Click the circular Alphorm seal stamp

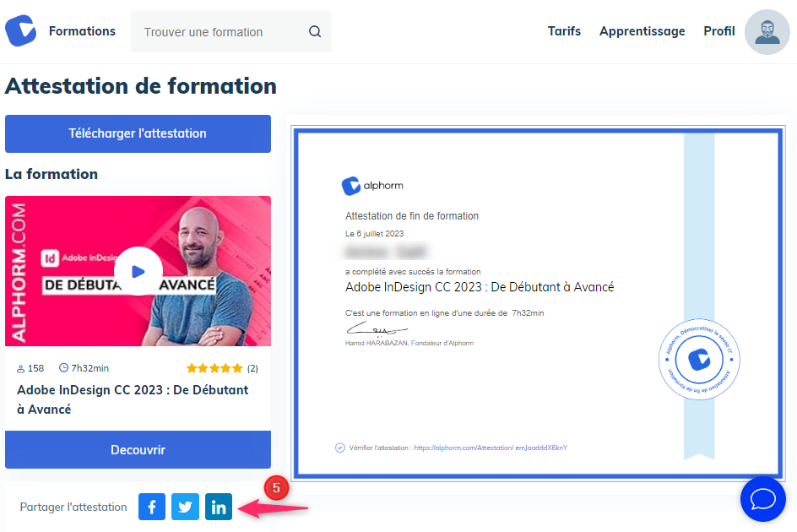pyautogui.click(x=699, y=359)
